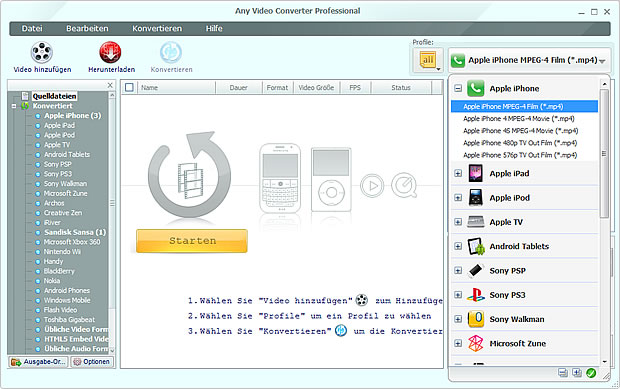Click the green Apple iPhone phone icon
Screen dimensions: 620x389
pyautogui.click(x=476, y=88)
